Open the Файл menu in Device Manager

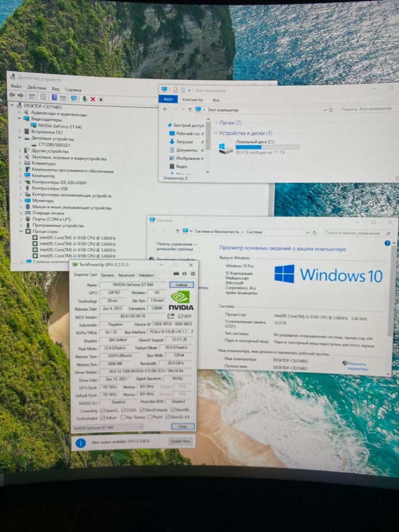point(16,86)
